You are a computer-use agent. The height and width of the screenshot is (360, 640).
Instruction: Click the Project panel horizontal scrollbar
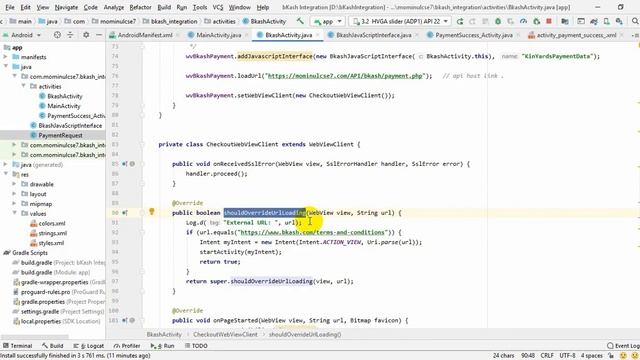point(35,338)
